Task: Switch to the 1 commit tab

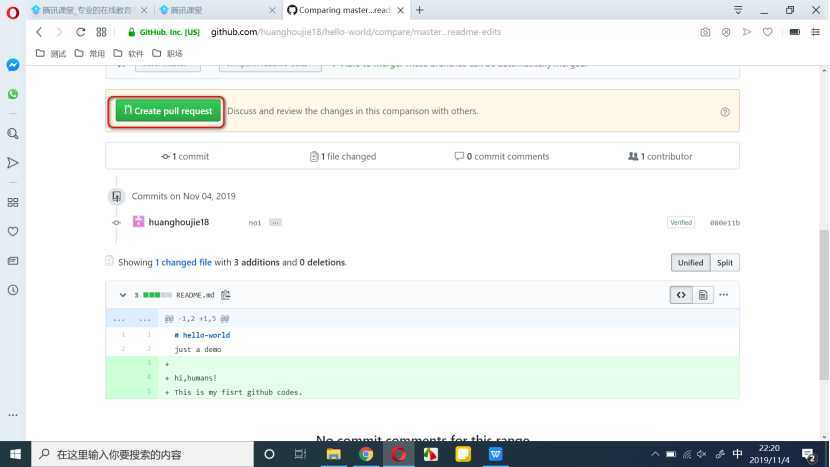Action: pyautogui.click(x=185, y=156)
